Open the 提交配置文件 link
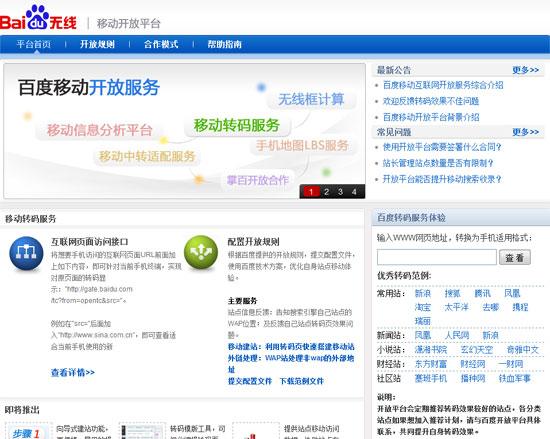Image resolution: width=550 pixels, height=439 pixels. click(x=250, y=381)
